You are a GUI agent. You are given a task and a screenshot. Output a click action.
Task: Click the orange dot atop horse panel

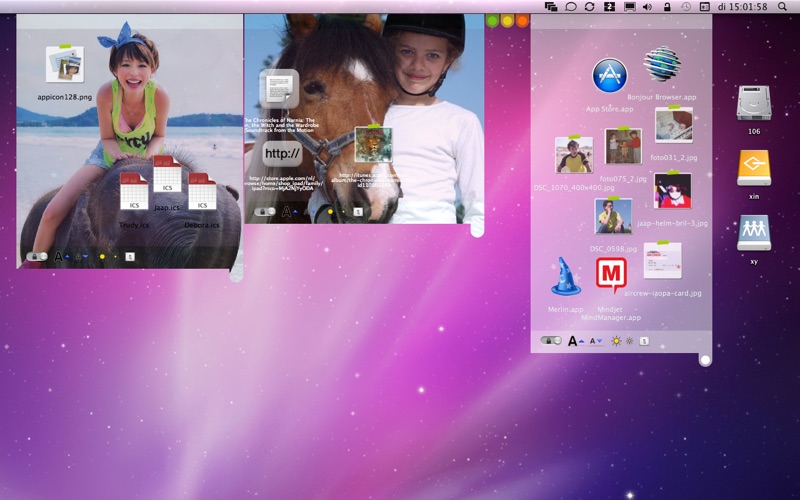[x=522, y=20]
